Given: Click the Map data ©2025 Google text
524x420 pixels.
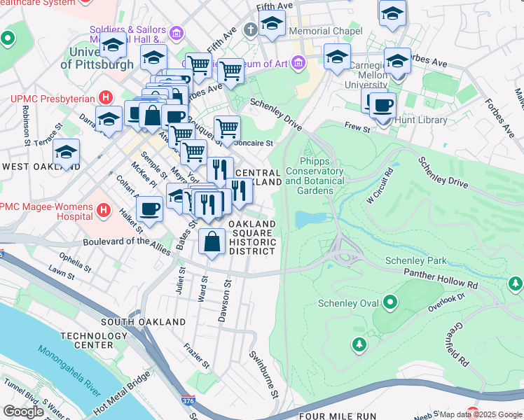Looking at the screenshot, I should pyautogui.click(x=481, y=414).
